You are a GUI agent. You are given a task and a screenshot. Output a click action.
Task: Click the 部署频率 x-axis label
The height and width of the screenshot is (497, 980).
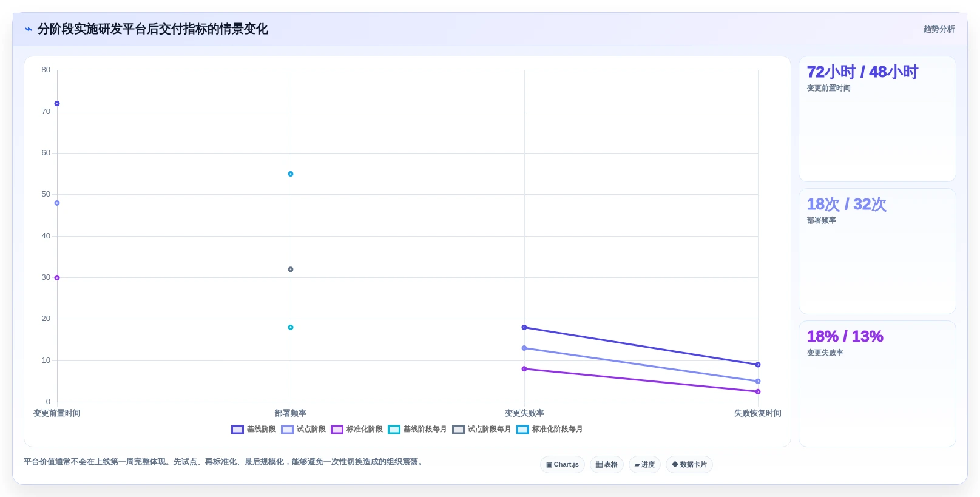291,413
